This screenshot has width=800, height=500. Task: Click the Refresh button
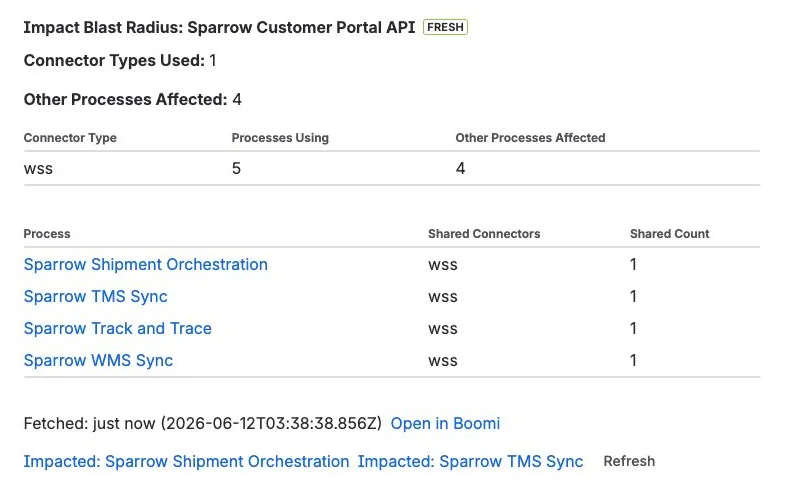pos(629,461)
